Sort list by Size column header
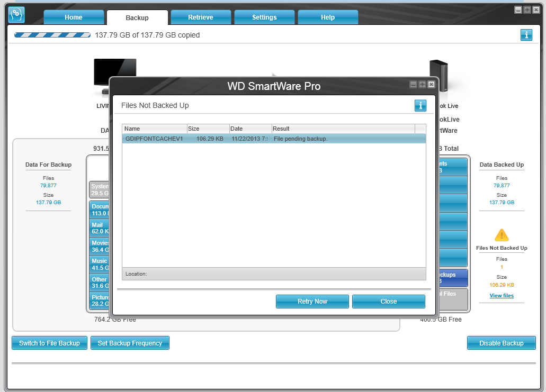Screen dimensions: 546x392 point(208,129)
